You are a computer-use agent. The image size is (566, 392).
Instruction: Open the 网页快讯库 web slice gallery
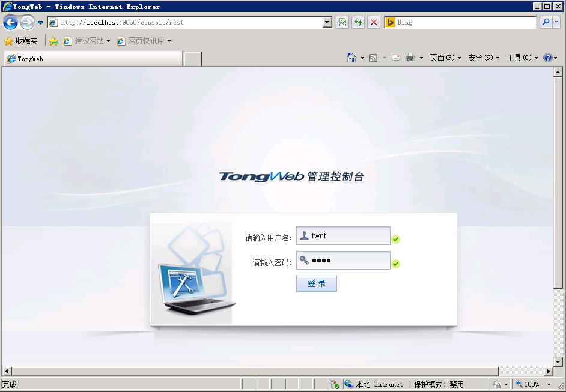(144, 41)
